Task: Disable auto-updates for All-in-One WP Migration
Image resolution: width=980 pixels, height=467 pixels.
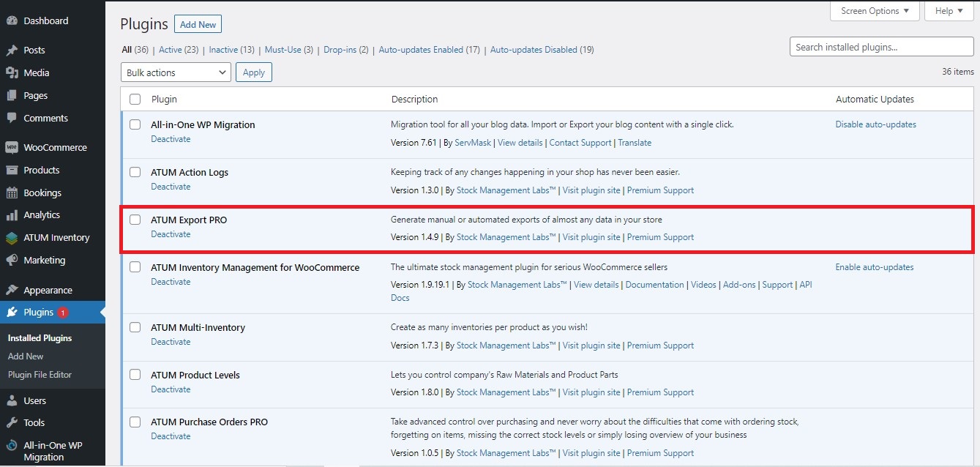Action: (876, 124)
